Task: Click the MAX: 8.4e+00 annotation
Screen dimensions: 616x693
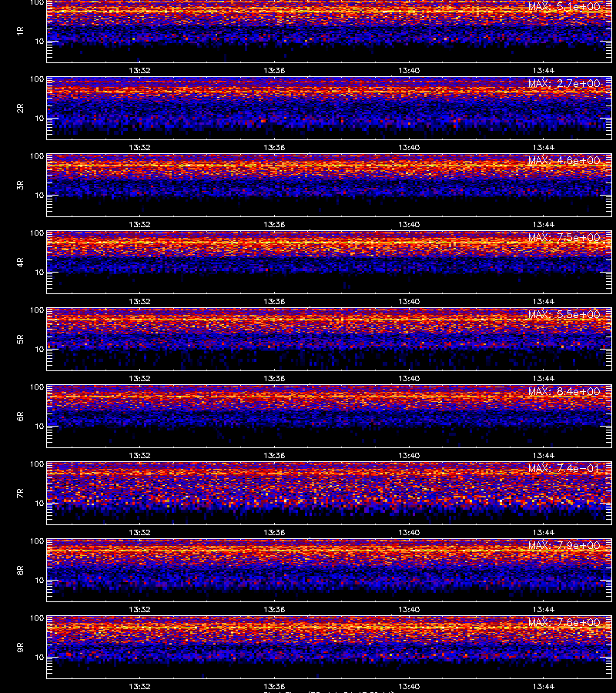Action: tap(564, 392)
